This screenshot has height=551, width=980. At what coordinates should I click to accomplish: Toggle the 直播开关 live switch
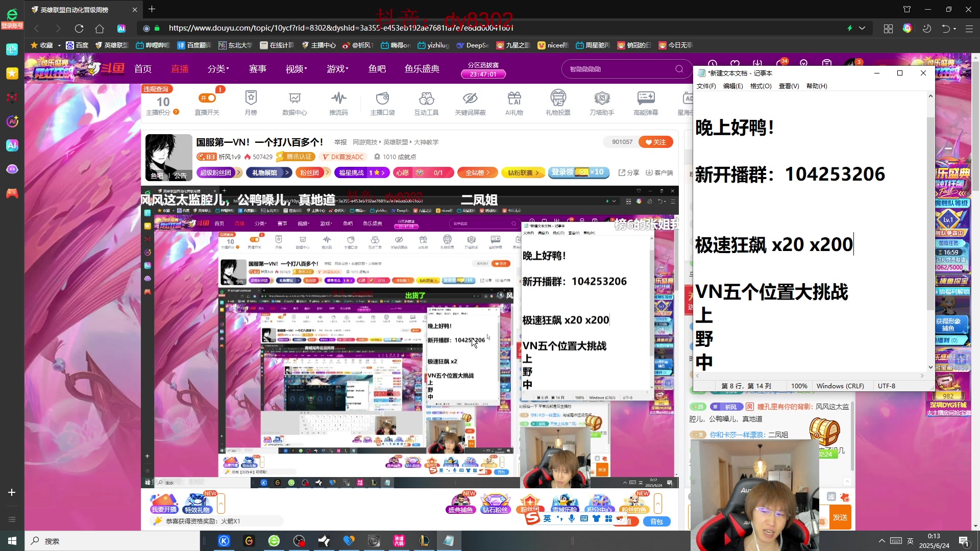(207, 98)
